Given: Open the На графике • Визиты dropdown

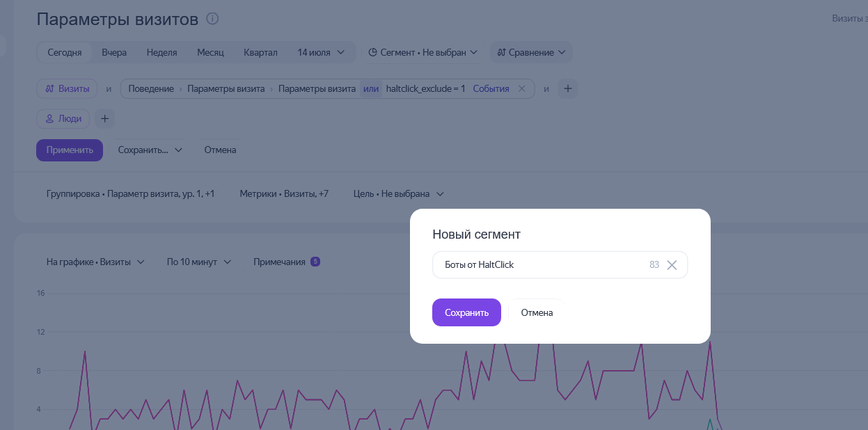Looking at the screenshot, I should coord(95,262).
